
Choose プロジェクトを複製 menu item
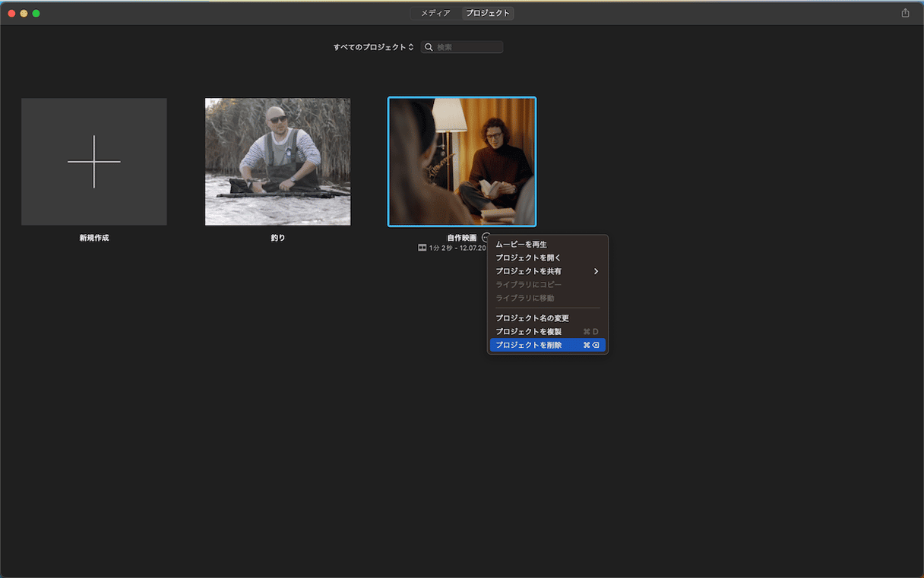point(548,332)
